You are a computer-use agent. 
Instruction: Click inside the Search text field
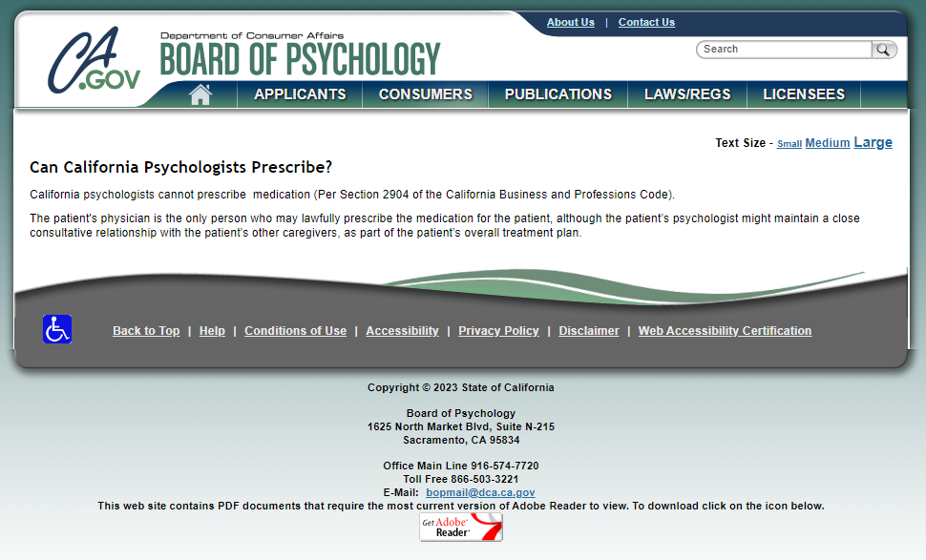click(784, 50)
